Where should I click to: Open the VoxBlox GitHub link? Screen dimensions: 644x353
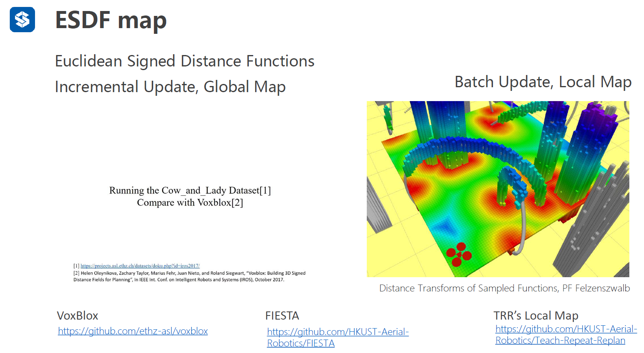[x=133, y=331]
